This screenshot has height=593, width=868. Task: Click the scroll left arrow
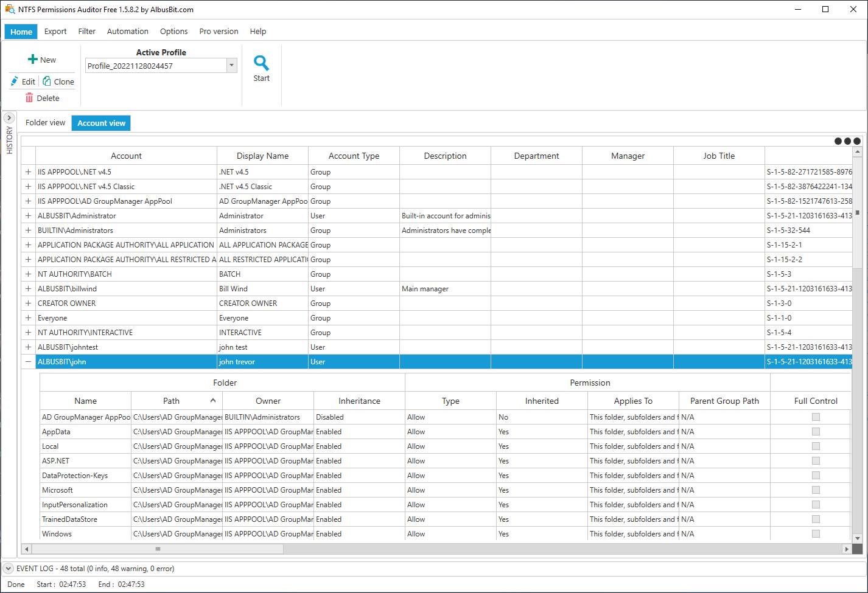click(x=26, y=549)
